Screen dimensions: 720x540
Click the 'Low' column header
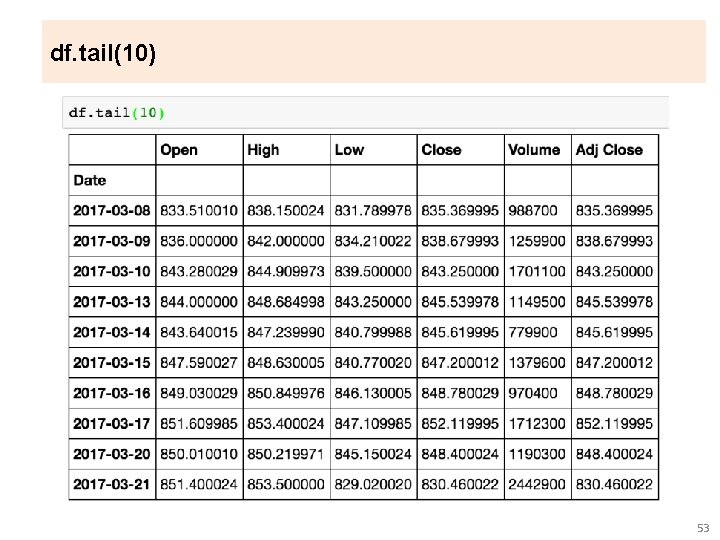349,150
